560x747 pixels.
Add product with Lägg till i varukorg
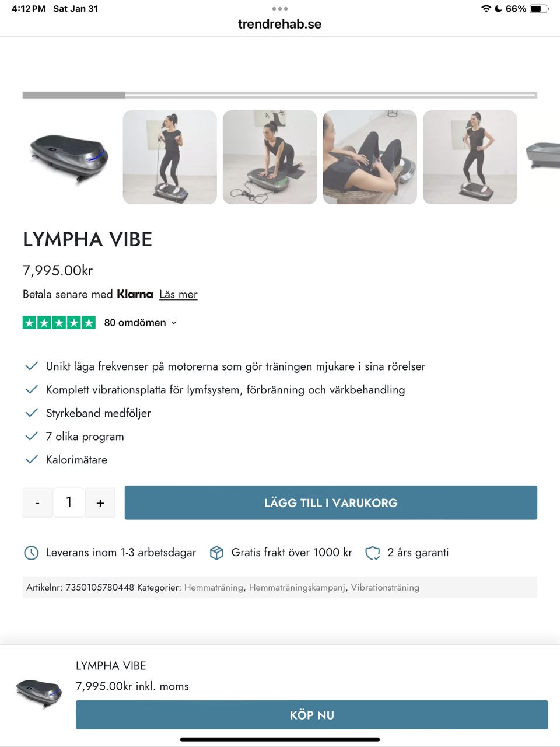click(331, 502)
